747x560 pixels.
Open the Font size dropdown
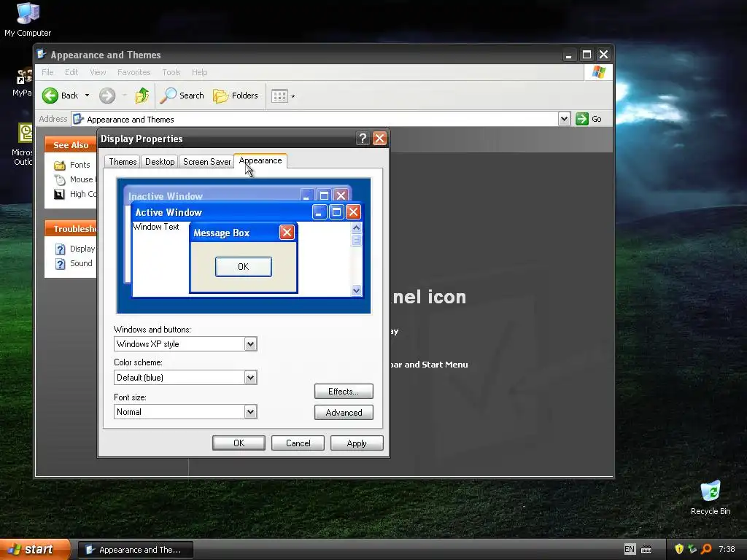point(251,412)
